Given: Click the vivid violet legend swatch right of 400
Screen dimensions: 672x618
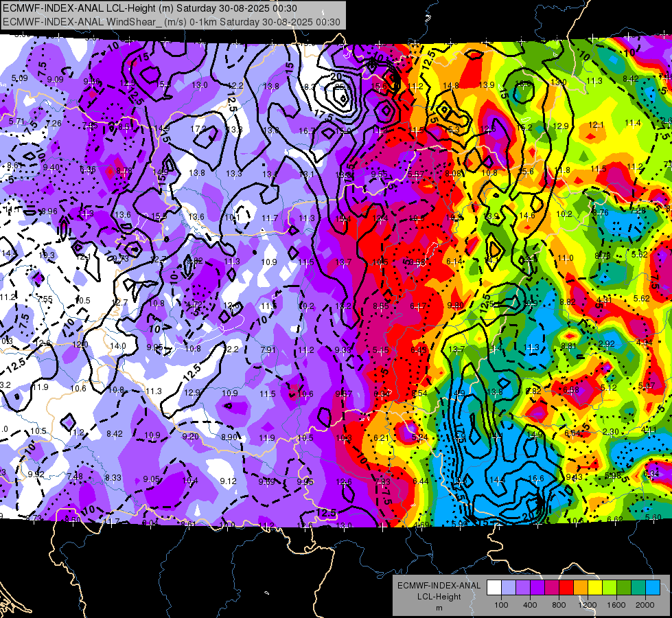Looking at the screenshot, I should coord(537,588).
